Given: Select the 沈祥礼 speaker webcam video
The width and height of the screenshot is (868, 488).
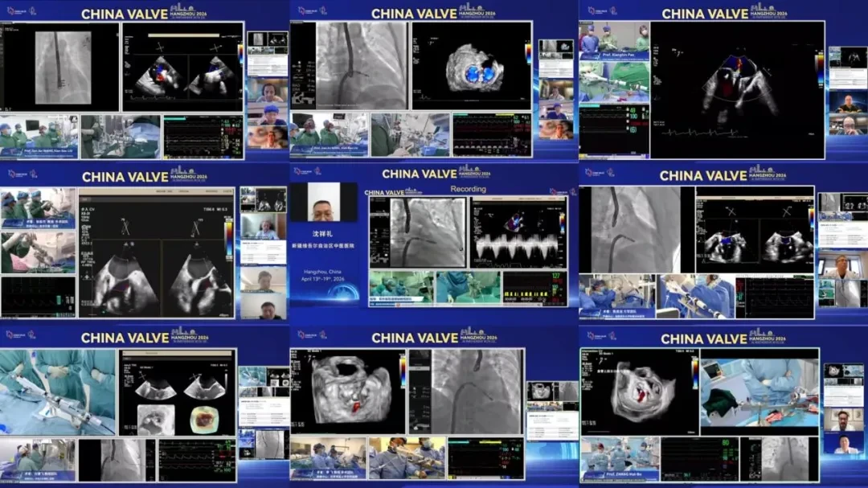Looking at the screenshot, I should coord(324,203).
